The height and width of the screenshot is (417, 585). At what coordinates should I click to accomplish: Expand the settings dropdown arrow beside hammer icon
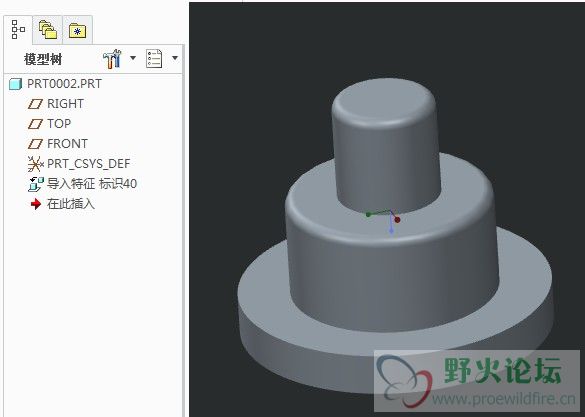[x=133, y=58]
